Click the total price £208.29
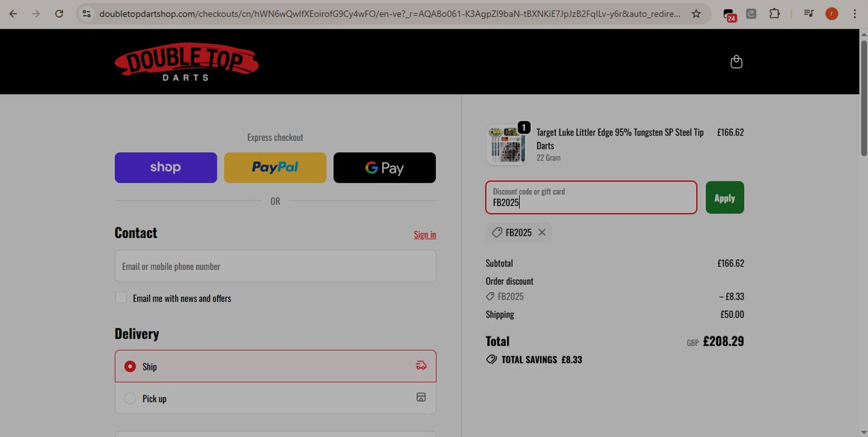 click(723, 341)
